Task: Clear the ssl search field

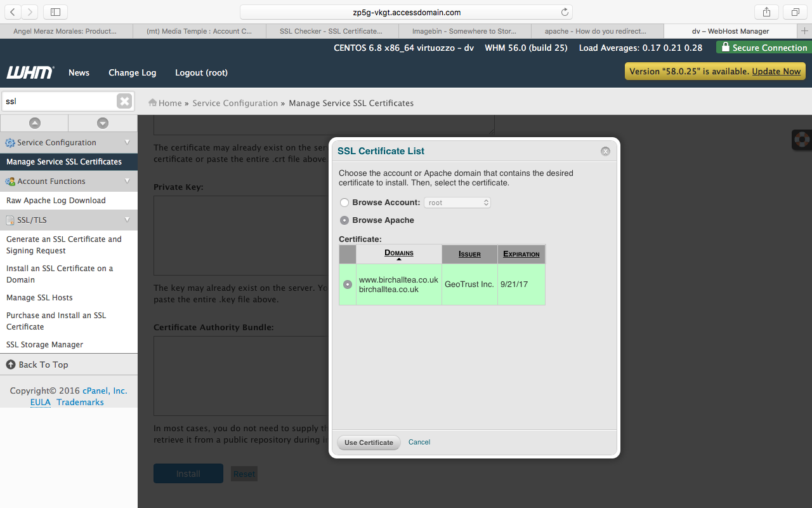Action: (x=124, y=101)
